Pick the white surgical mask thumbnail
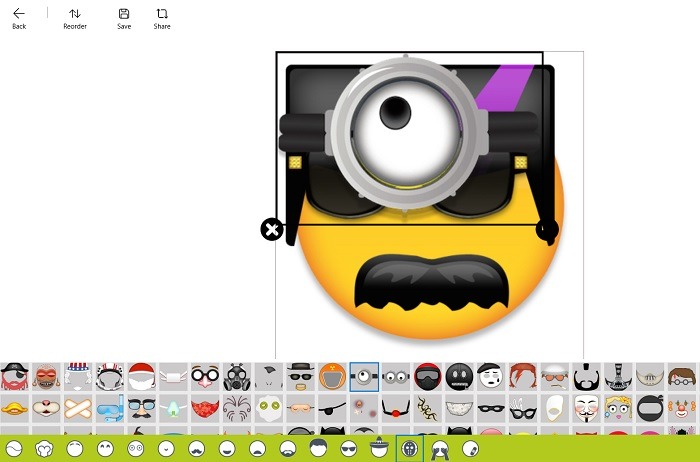 point(173,377)
